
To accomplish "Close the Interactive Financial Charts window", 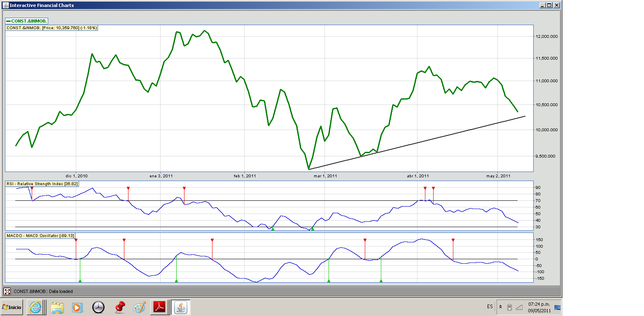I will pyautogui.click(x=556, y=5).
